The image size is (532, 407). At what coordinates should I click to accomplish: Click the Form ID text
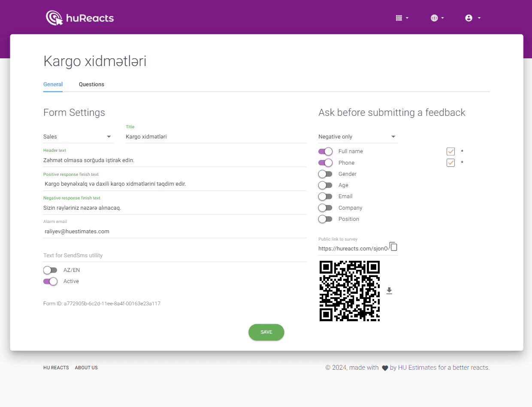[x=102, y=304]
